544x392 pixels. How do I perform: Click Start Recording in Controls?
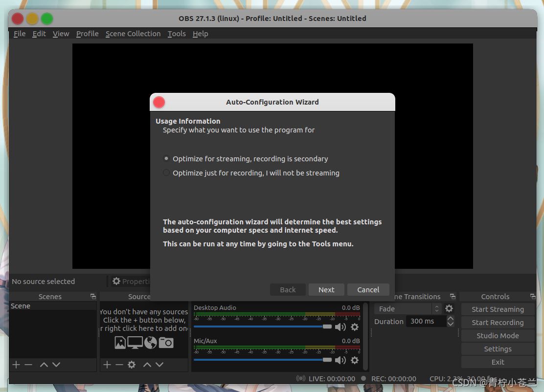tap(498, 322)
